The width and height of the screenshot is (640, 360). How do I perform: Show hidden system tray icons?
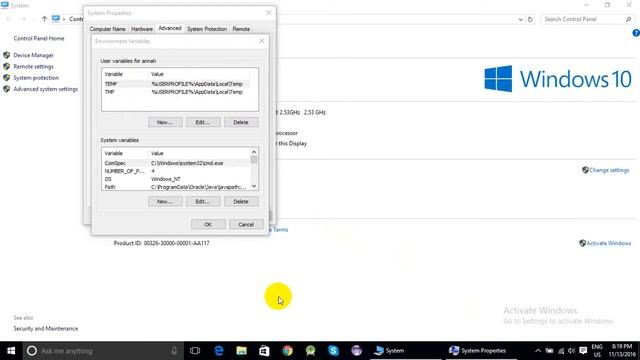coord(538,351)
